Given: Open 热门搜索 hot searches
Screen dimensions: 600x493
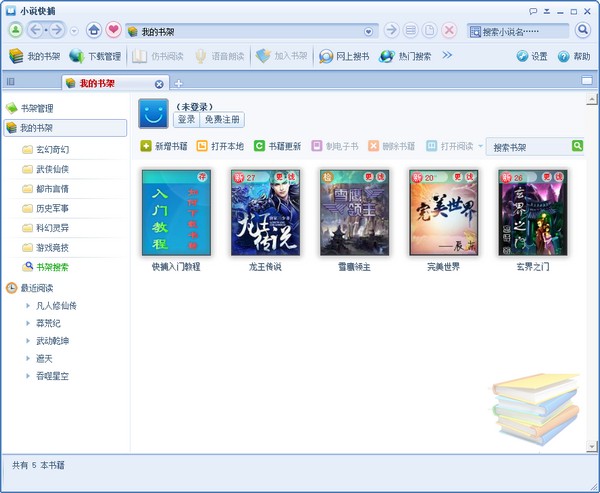Looking at the screenshot, I should tap(405, 56).
